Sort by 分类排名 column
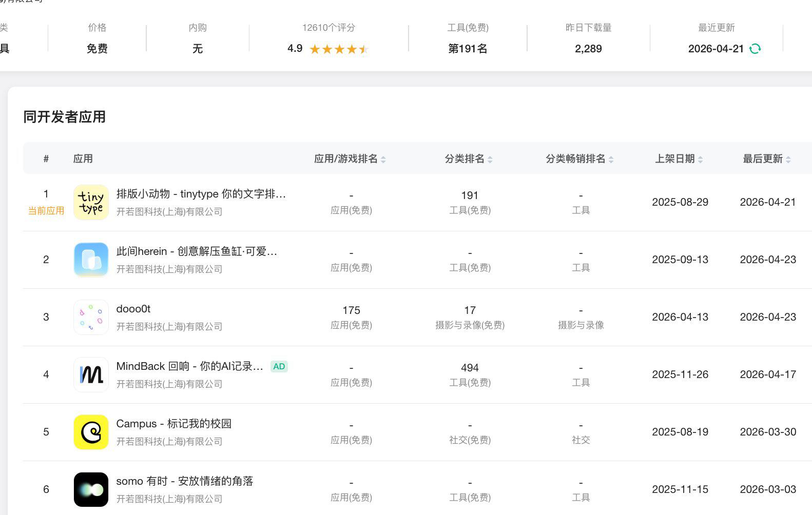 click(468, 159)
